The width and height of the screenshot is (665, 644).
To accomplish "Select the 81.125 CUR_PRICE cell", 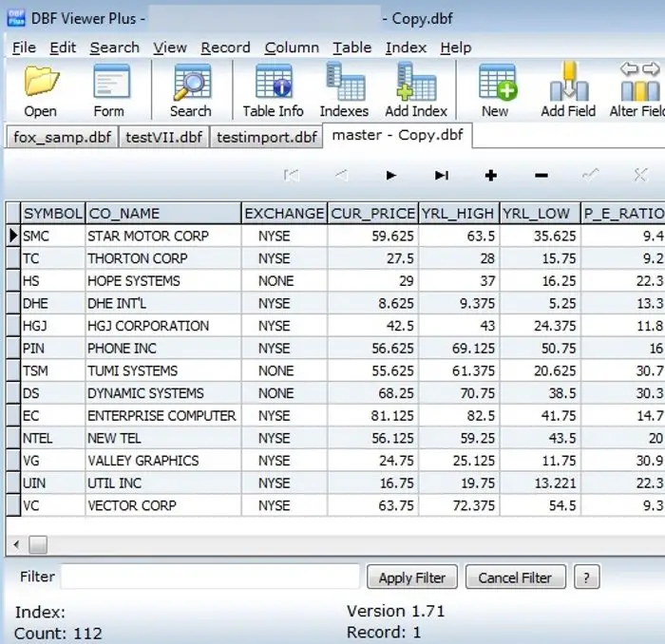I will tap(373, 415).
